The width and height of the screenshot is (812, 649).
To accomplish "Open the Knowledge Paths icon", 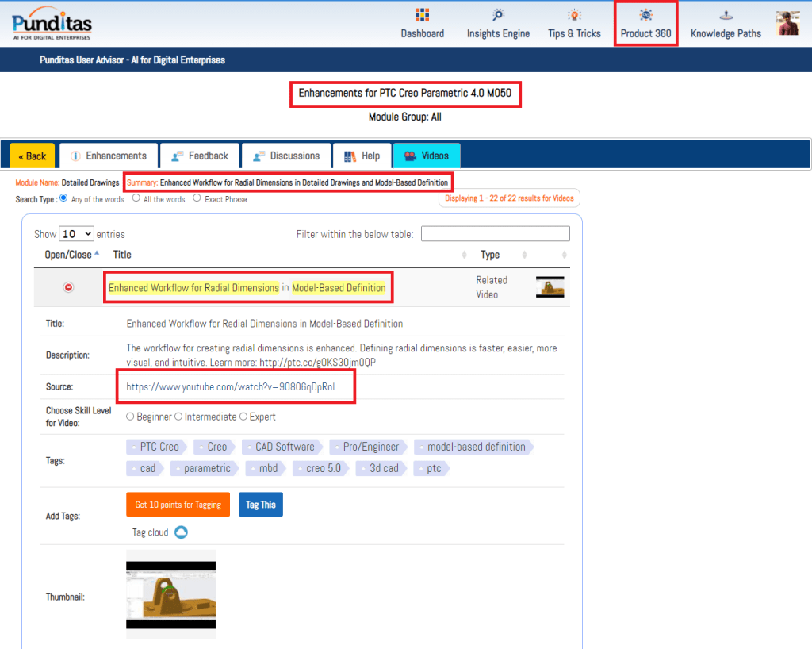I will [x=726, y=15].
